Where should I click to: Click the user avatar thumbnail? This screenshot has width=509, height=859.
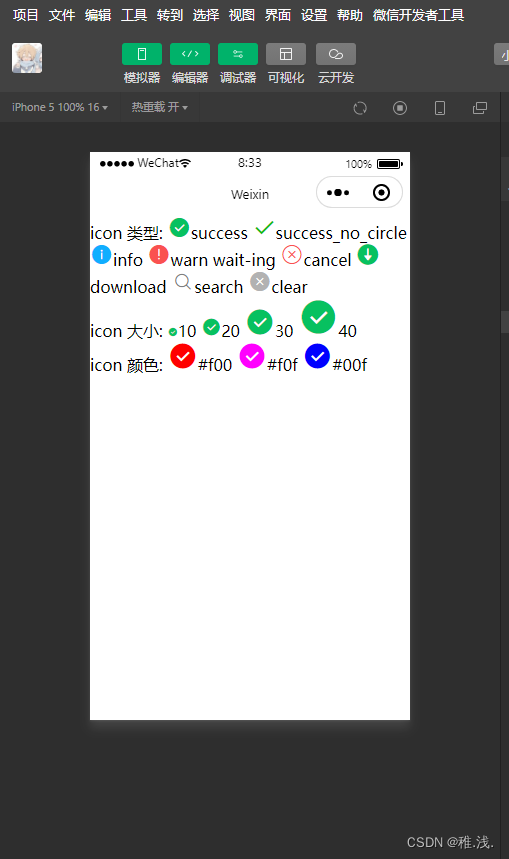pos(27,58)
